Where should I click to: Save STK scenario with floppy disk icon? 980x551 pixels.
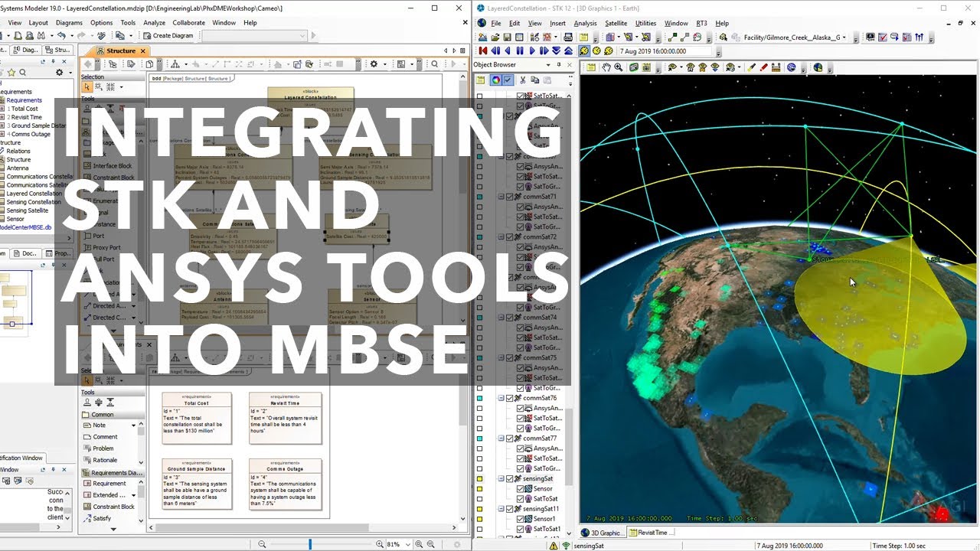[x=508, y=37]
